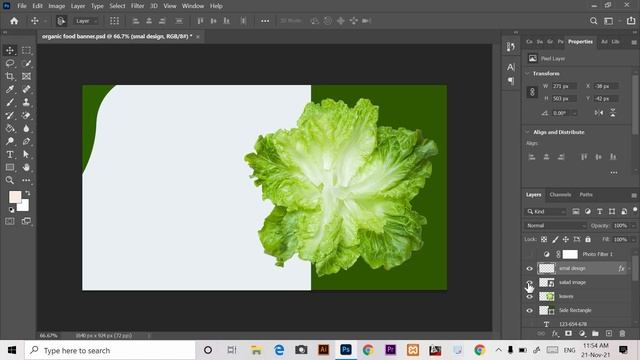Open the Search icon at top right
The width and height of the screenshot is (640, 360).
tap(593, 21)
